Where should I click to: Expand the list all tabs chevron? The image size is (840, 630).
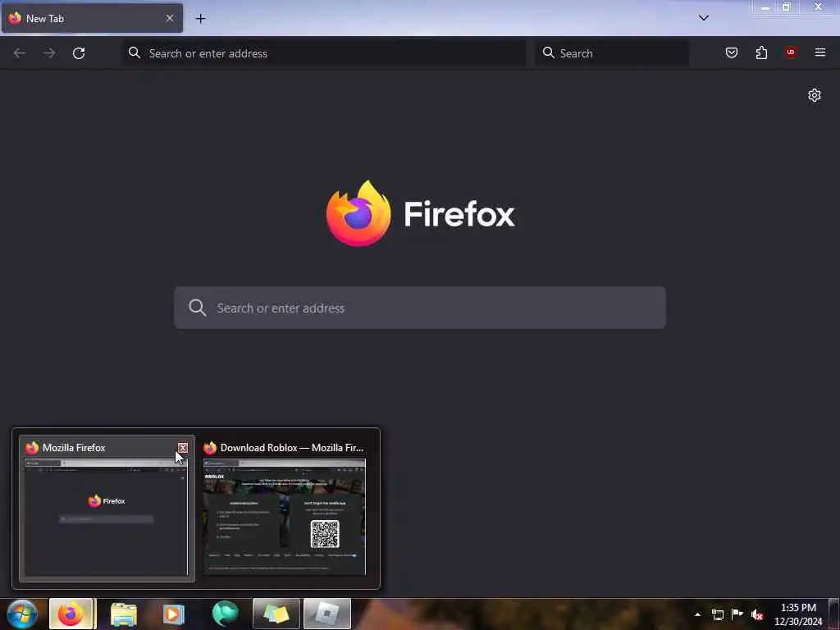(x=703, y=18)
